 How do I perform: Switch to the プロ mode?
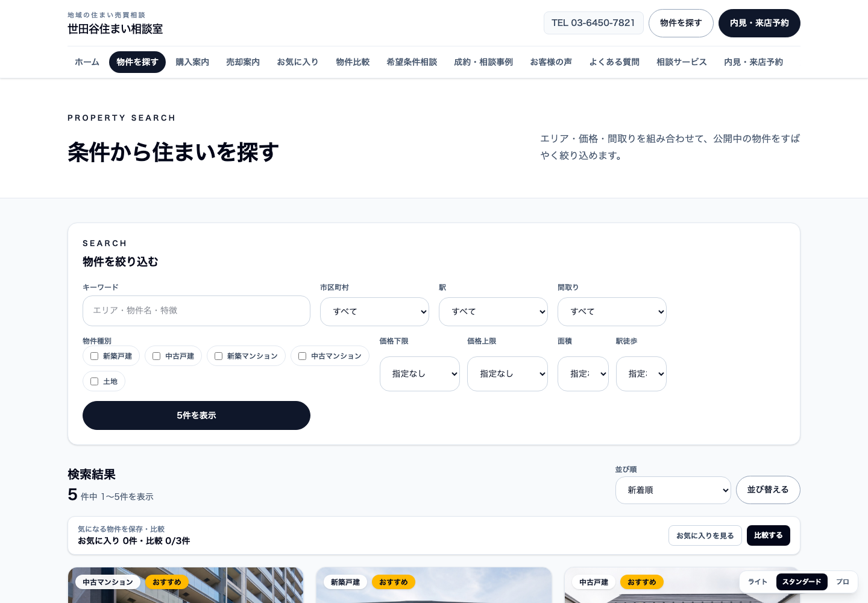click(x=843, y=582)
